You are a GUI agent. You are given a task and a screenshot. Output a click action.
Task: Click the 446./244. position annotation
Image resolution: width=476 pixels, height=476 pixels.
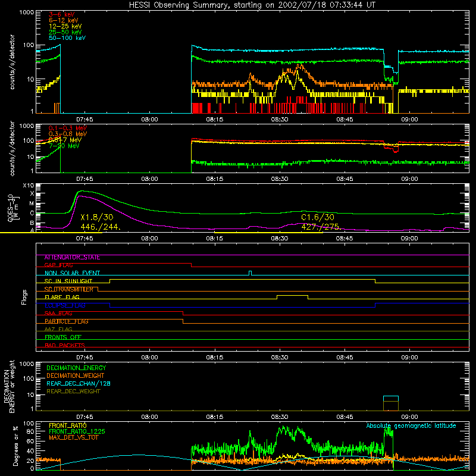click(x=101, y=227)
